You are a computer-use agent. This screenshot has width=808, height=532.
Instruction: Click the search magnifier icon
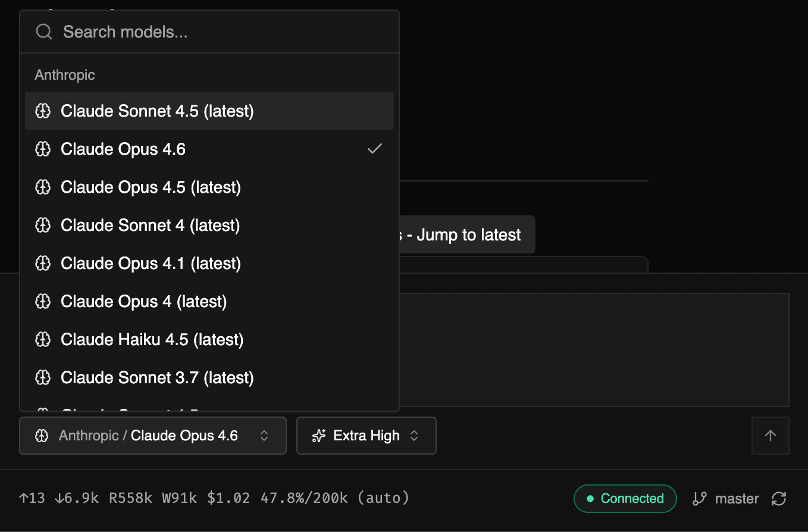tap(44, 32)
